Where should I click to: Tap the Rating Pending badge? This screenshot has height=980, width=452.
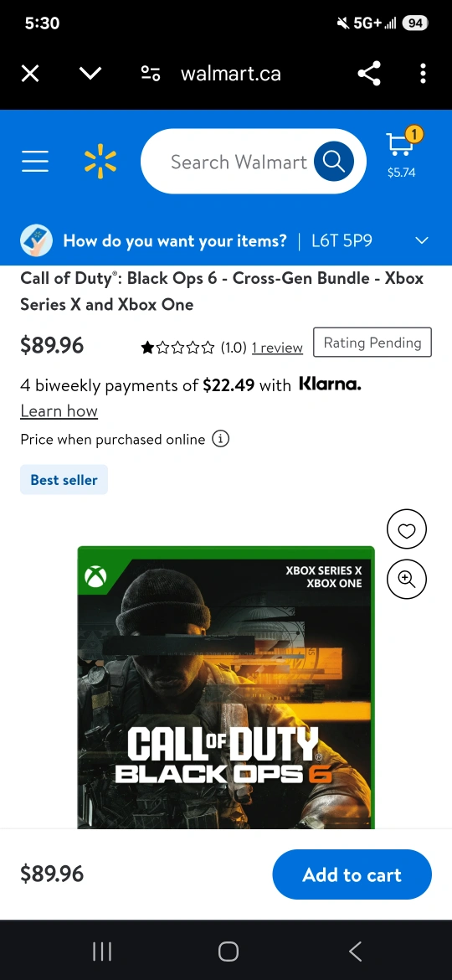point(372,343)
